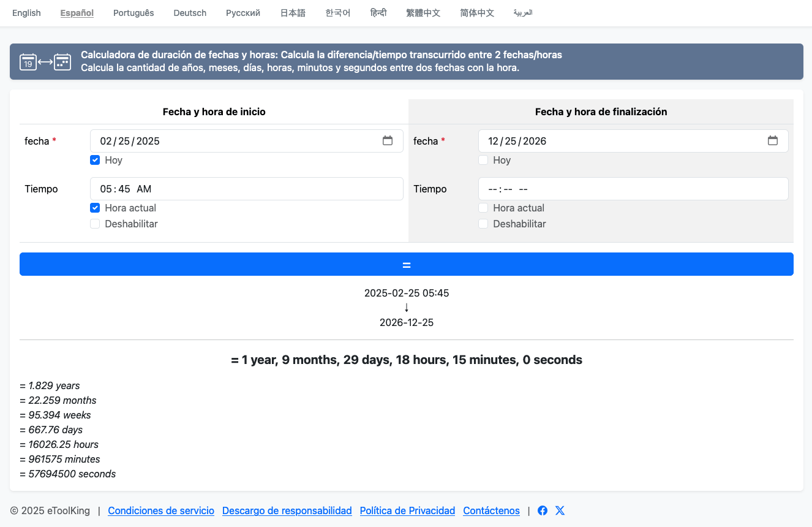This screenshot has width=812, height=527.
Task: Open the end date calendar picker icon
Action: coord(773,141)
